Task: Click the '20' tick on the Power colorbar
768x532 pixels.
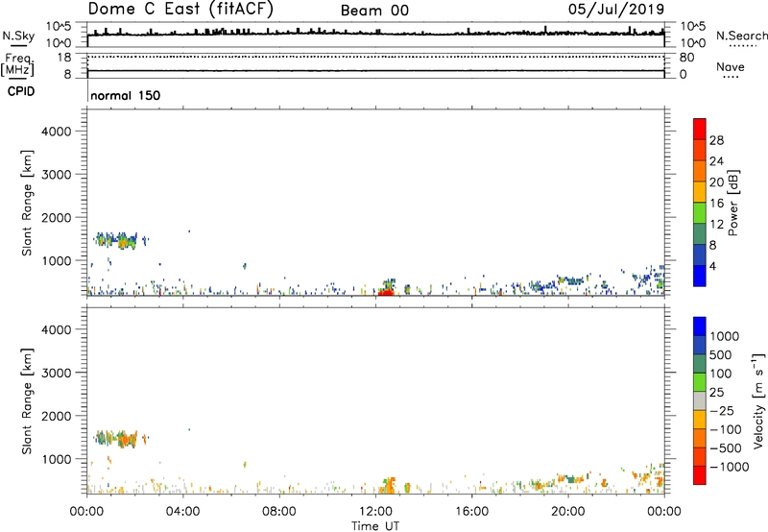Action: coord(716,182)
